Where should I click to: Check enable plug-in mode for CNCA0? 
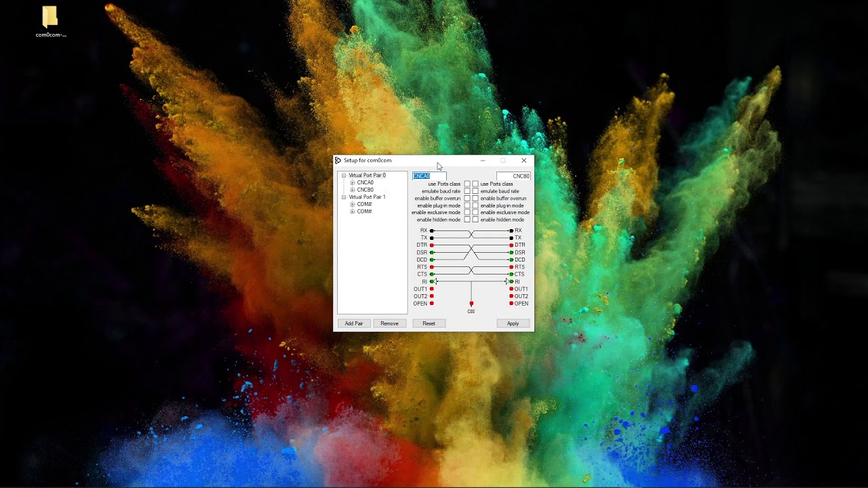pyautogui.click(x=467, y=205)
